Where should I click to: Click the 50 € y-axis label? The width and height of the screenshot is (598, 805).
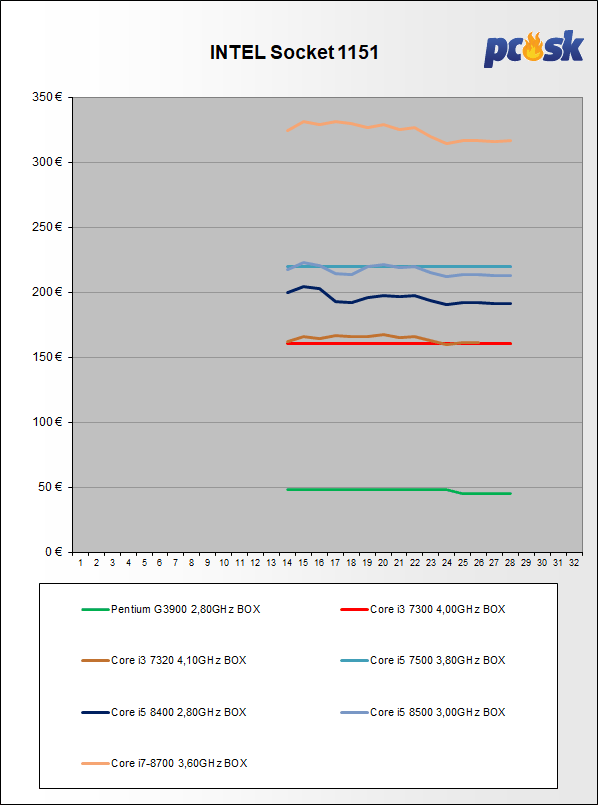[x=52, y=487]
